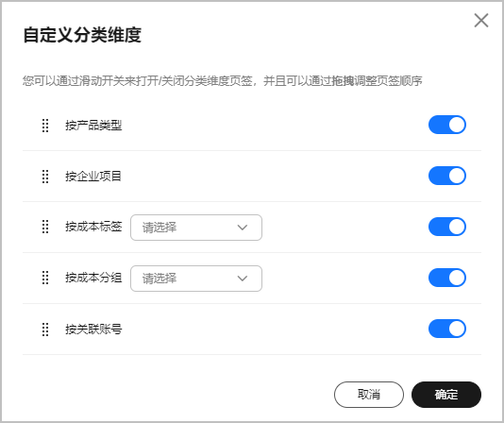Click drag handle beside 按成本分组
Image resolution: width=504 pixels, height=423 pixels.
tap(45, 278)
